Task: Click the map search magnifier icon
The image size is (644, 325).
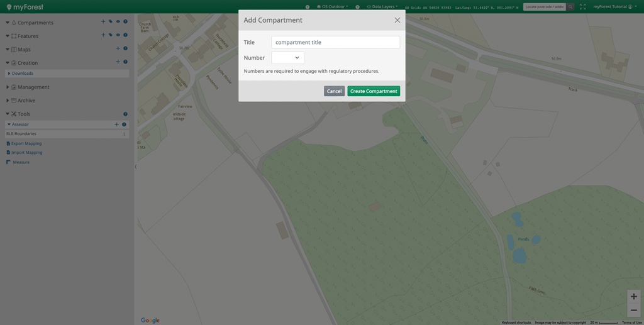Action: 570,7
